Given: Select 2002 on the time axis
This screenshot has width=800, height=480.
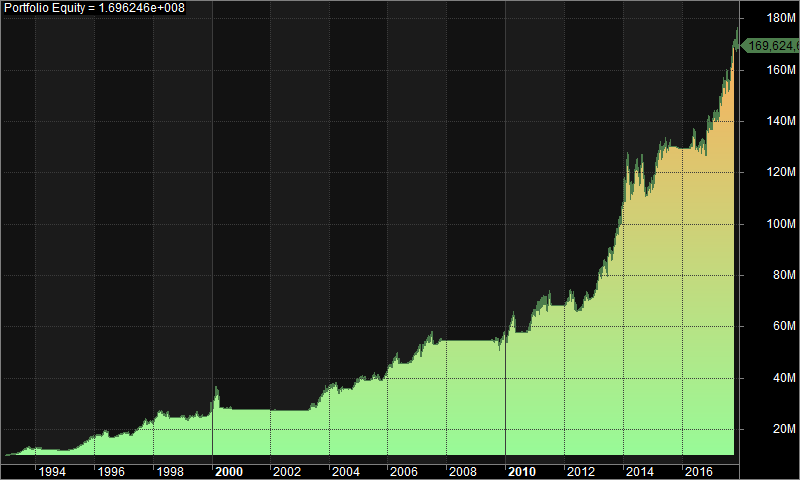Looking at the screenshot, I should (x=288, y=470).
